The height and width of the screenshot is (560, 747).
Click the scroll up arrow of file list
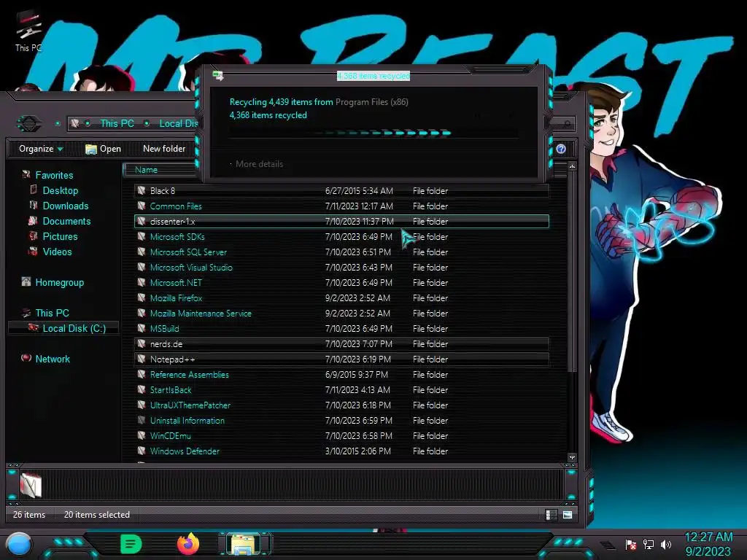pyautogui.click(x=572, y=166)
